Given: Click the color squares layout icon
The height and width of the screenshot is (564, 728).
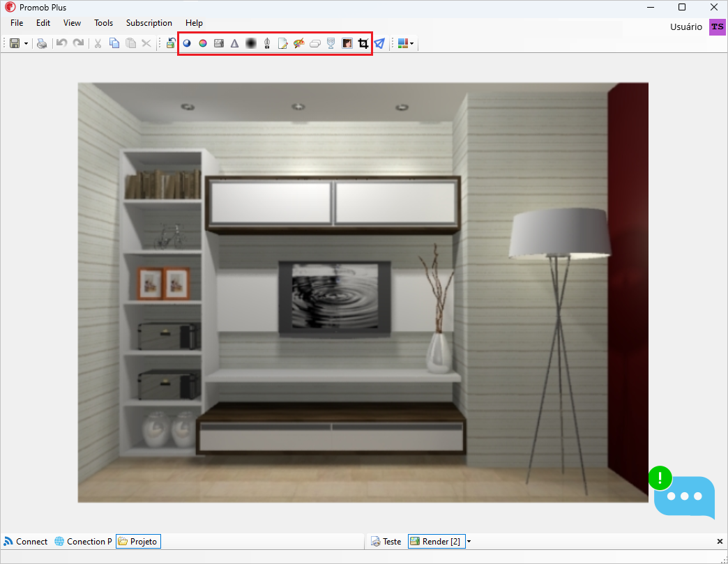Looking at the screenshot, I should click(403, 43).
